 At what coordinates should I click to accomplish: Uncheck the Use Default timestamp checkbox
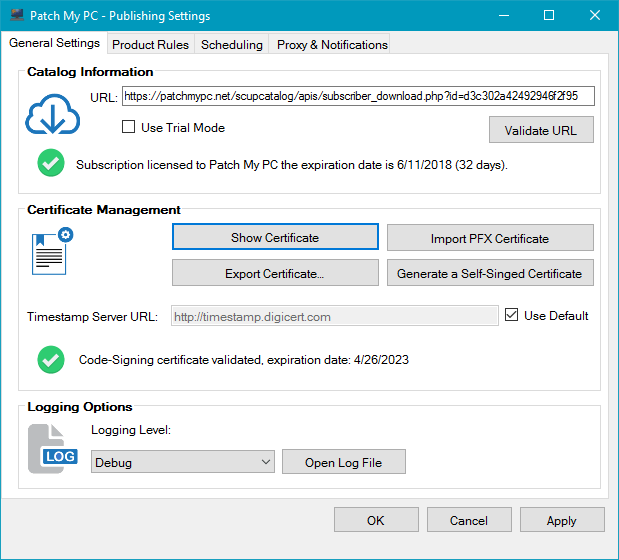point(511,315)
